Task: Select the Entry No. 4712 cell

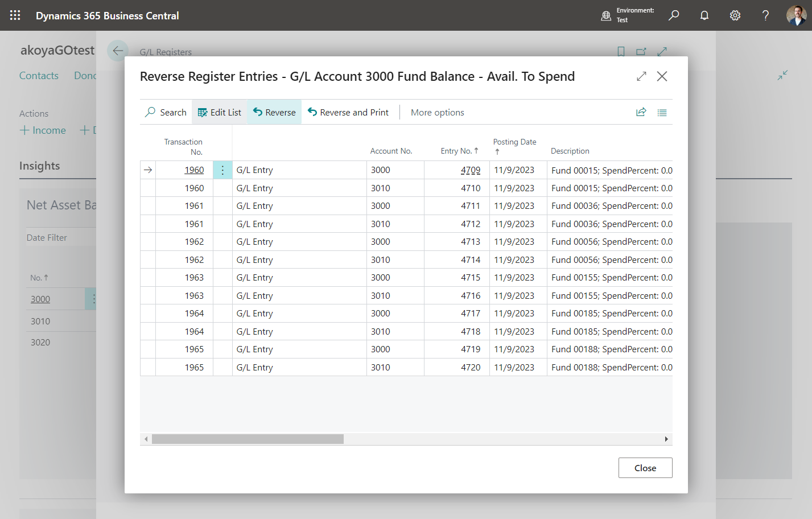Action: (457, 224)
